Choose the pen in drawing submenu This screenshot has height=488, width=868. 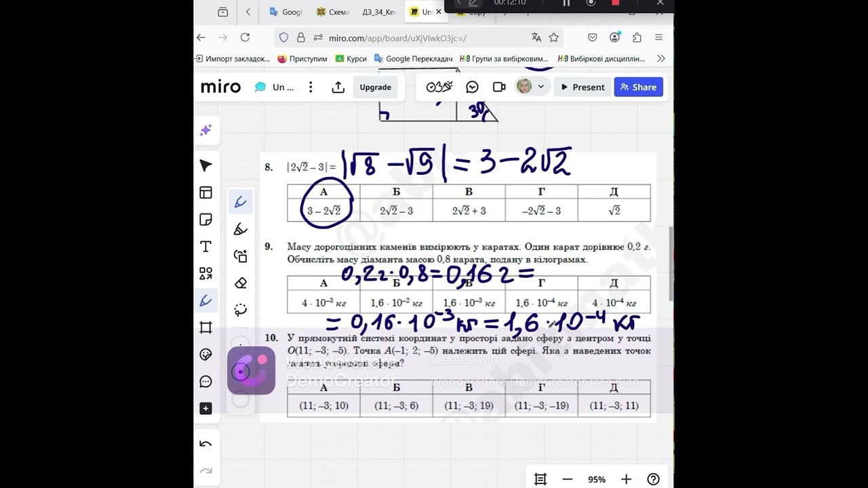(241, 202)
